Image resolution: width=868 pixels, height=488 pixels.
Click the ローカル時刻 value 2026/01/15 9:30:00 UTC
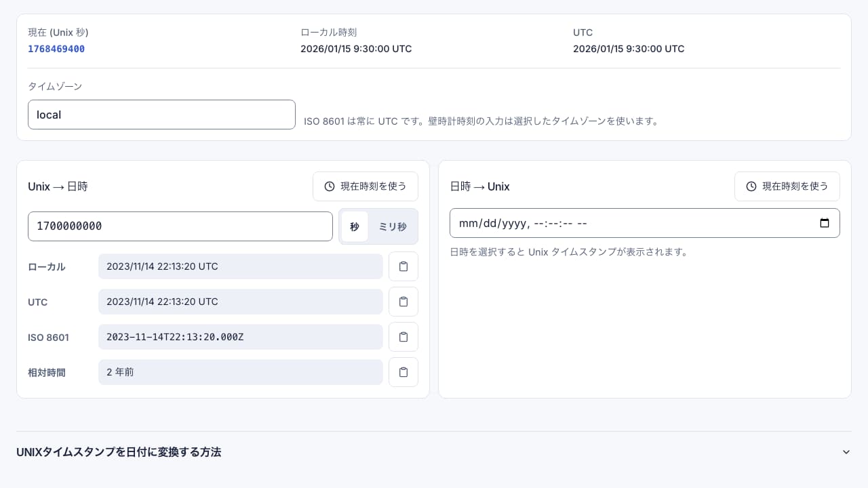(x=356, y=49)
